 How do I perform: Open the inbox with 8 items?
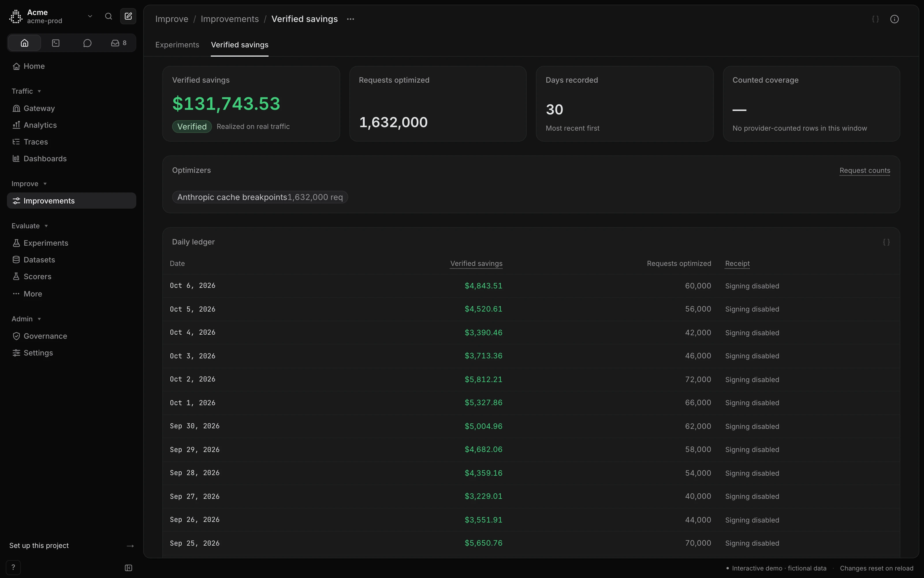pos(119,43)
